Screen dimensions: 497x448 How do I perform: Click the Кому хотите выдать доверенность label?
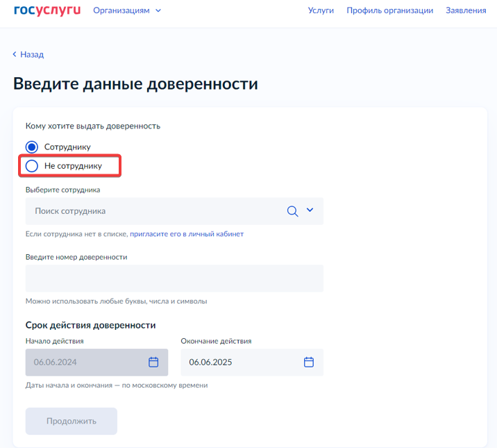(x=93, y=126)
